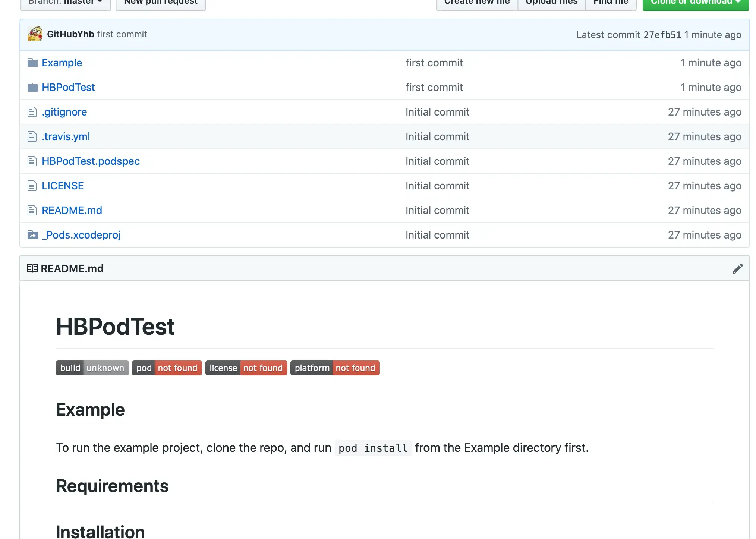Click the _Pods.xcodeproj symlink folder icon

[33, 235]
